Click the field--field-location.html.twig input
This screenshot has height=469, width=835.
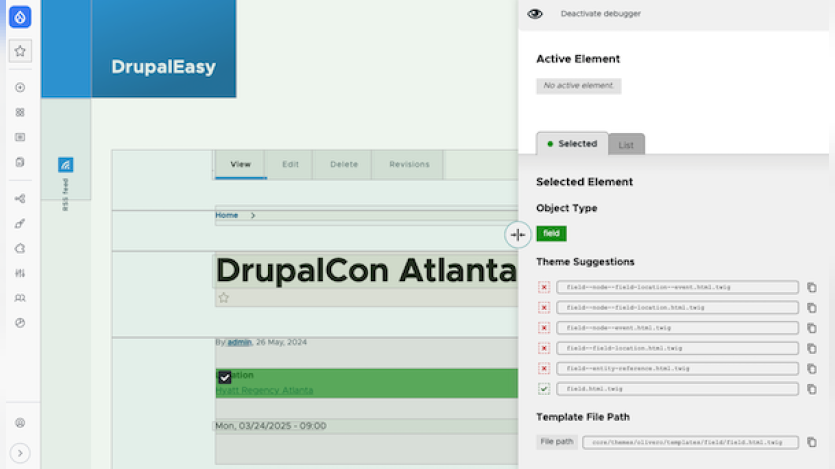coord(677,348)
